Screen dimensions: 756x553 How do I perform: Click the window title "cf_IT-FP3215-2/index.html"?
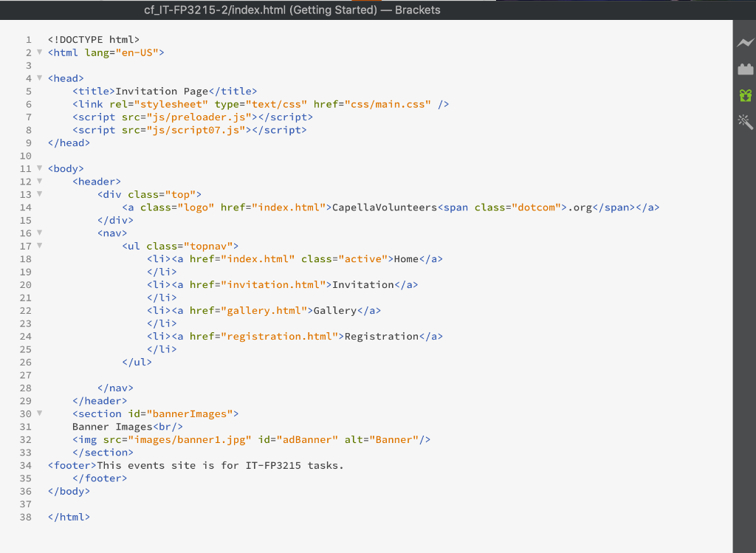215,10
